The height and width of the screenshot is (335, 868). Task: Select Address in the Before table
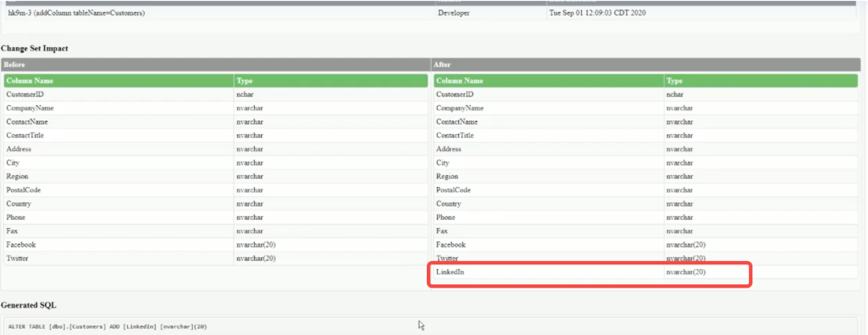point(18,149)
